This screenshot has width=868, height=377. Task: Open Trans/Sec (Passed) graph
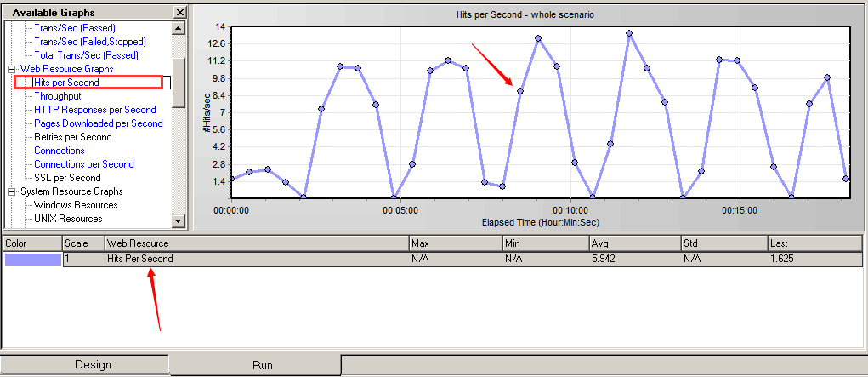(x=75, y=28)
